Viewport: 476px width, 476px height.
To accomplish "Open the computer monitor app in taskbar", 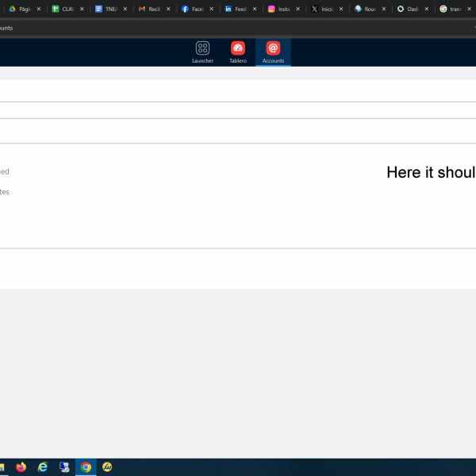I will pos(64,466).
